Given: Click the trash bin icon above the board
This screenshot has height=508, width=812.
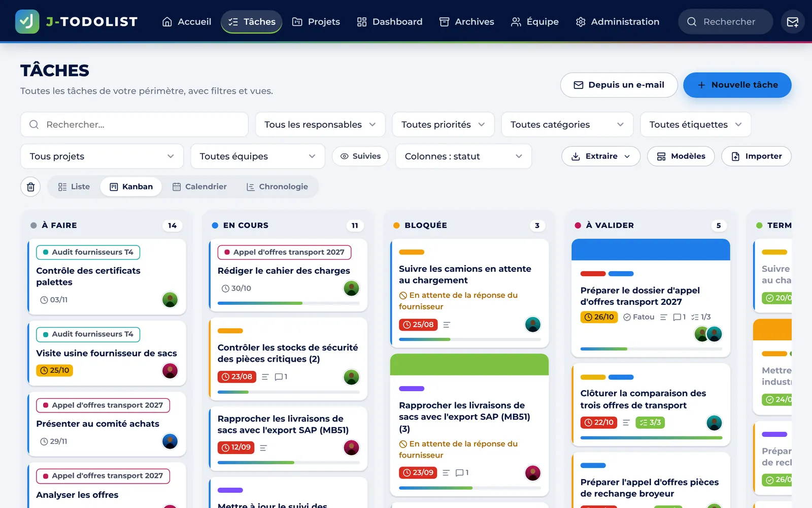Looking at the screenshot, I should [x=30, y=187].
